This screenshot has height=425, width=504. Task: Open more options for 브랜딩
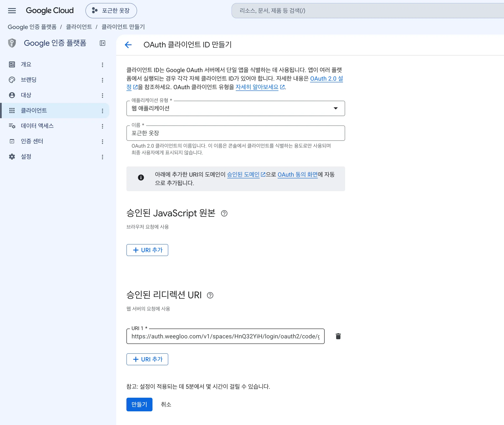[x=103, y=80]
